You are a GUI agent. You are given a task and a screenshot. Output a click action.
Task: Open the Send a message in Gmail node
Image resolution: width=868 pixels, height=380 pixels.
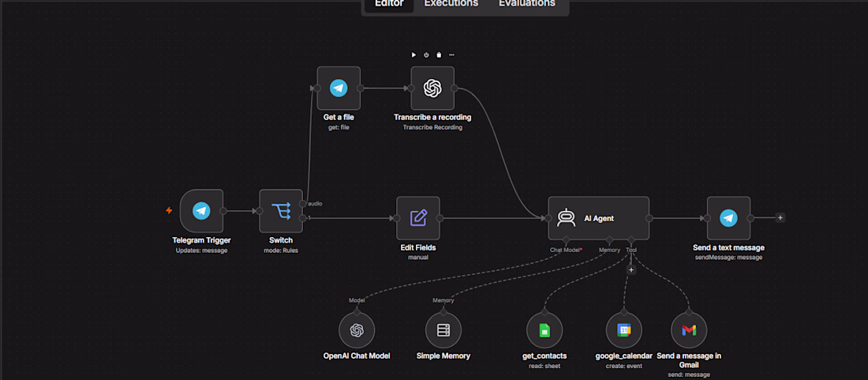tap(689, 331)
